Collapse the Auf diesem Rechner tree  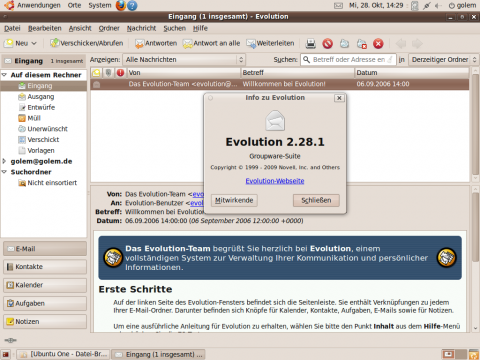click(4, 75)
